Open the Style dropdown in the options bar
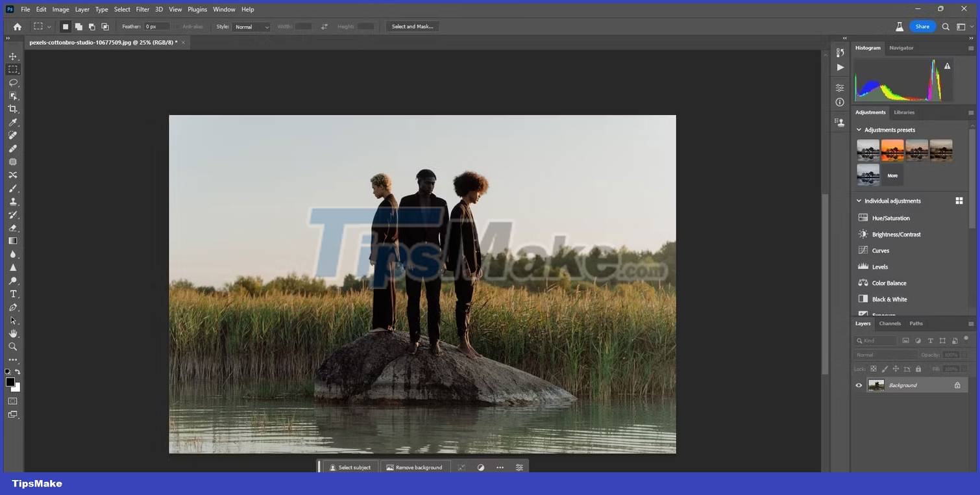The image size is (980, 495). click(251, 27)
